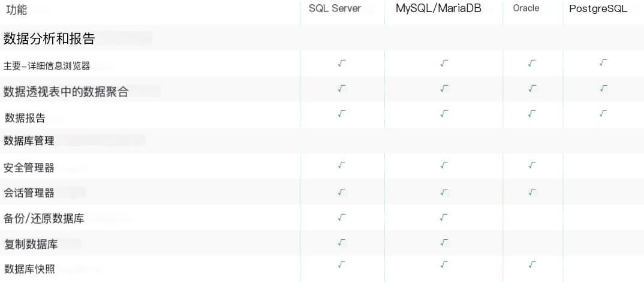This screenshot has width=644, height=289.
Task: Click the Oracle column header
Action: pos(526,8)
